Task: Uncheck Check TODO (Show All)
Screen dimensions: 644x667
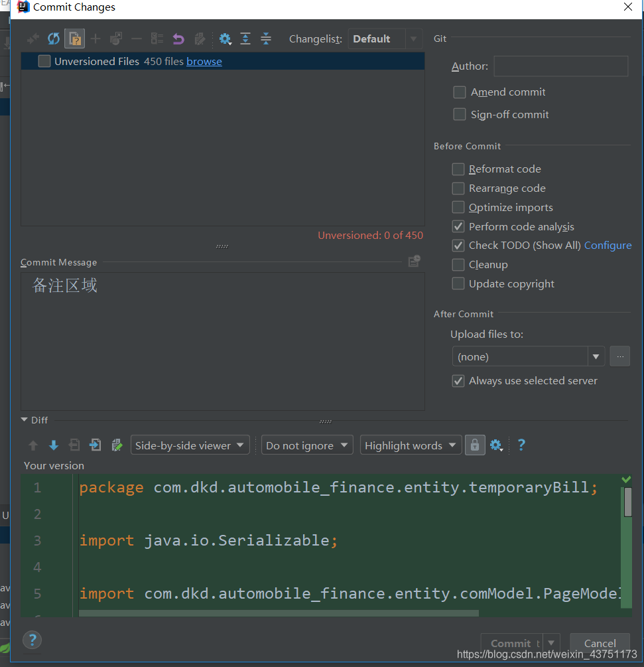Action: point(458,246)
